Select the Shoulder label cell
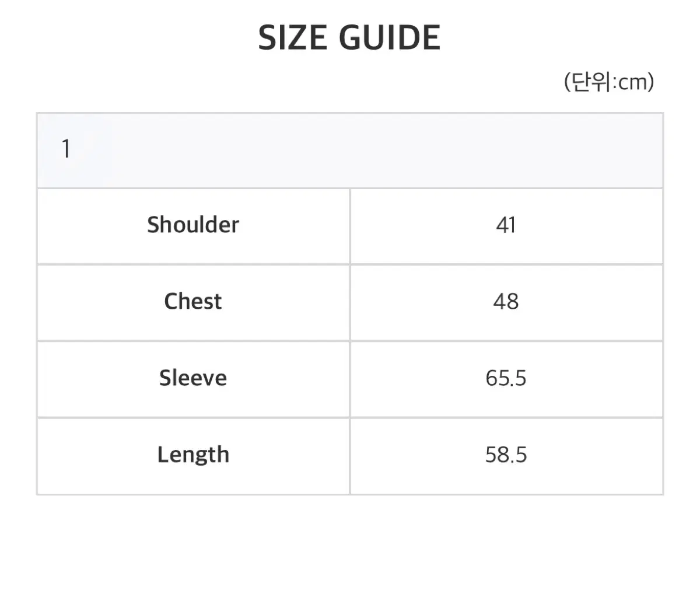This screenshot has width=700, height=593. (193, 225)
